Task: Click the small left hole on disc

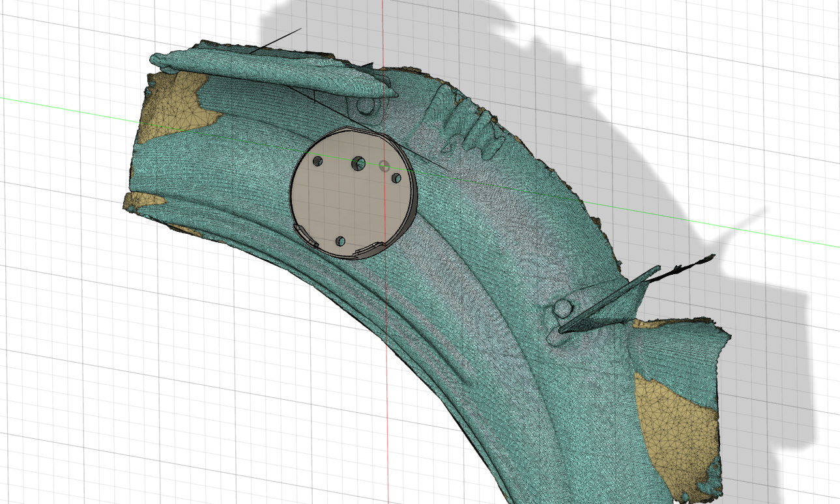Action: (317, 161)
